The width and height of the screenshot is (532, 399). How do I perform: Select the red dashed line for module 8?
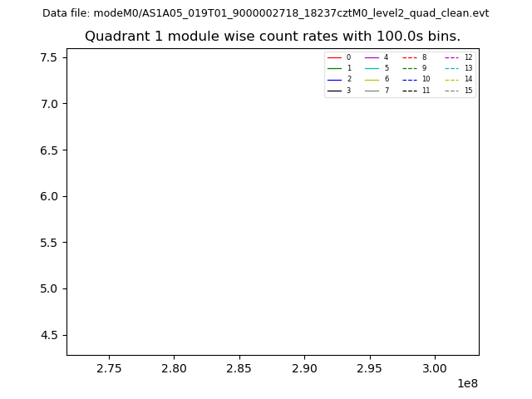[409, 57]
